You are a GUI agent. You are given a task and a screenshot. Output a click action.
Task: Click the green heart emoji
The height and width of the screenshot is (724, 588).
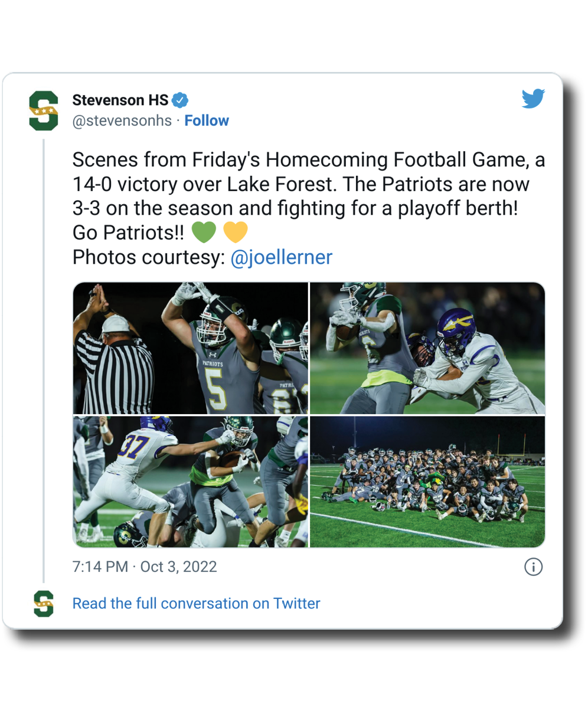(x=204, y=232)
